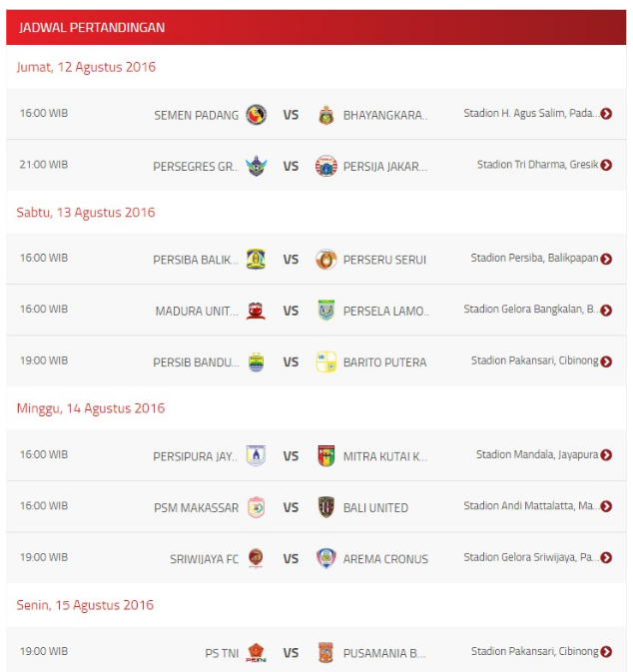Click the PS TNI club emblem
Screen dimensions: 633x672
coord(256,653)
